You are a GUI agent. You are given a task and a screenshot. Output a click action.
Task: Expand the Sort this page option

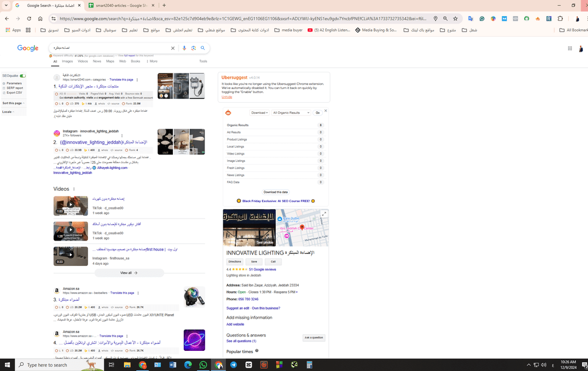click(14, 103)
